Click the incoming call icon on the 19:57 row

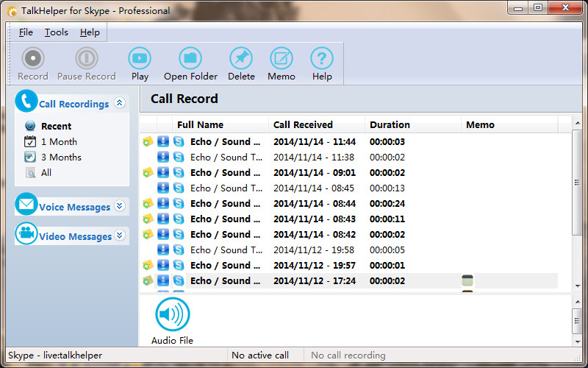click(163, 265)
